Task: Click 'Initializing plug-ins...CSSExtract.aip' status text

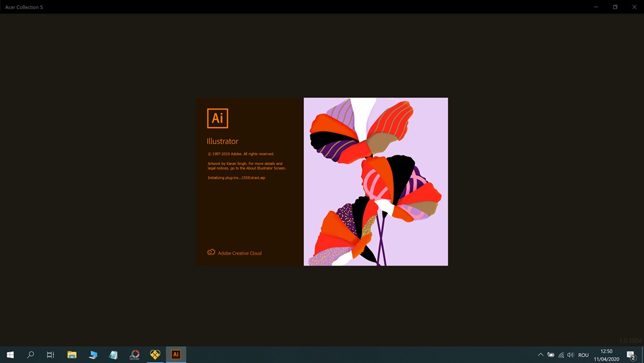Action: tap(236, 177)
